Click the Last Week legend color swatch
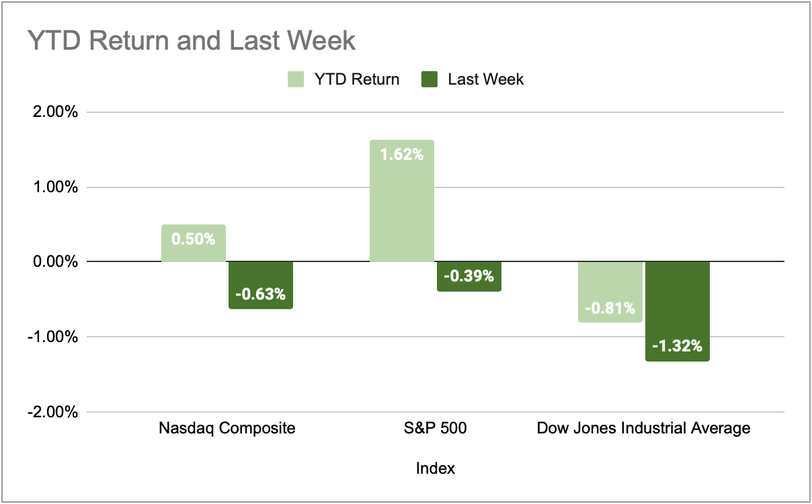 pyautogui.click(x=430, y=79)
